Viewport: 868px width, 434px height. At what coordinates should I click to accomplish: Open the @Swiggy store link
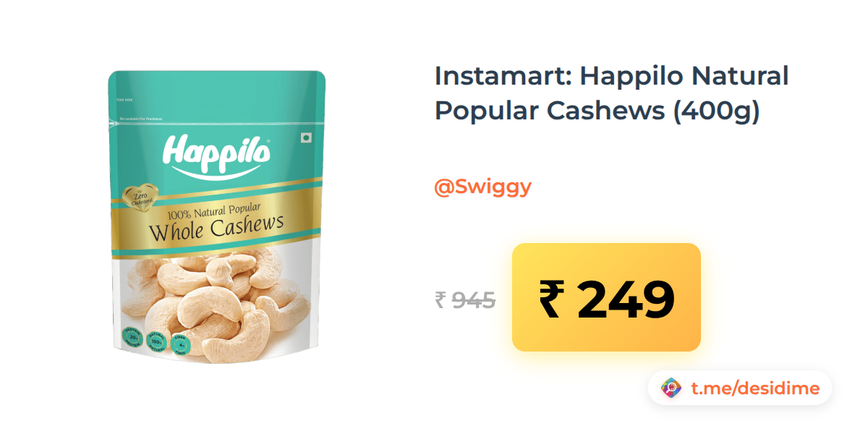pos(482,187)
